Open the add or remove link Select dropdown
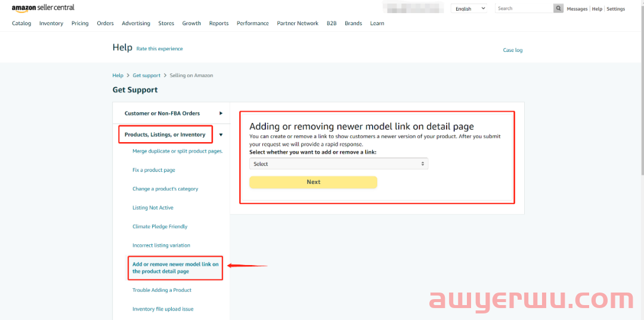The width and height of the screenshot is (644, 320). [339, 164]
